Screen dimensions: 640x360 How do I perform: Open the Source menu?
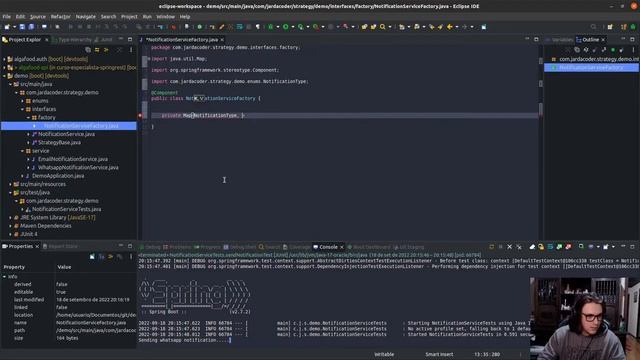[38, 17]
